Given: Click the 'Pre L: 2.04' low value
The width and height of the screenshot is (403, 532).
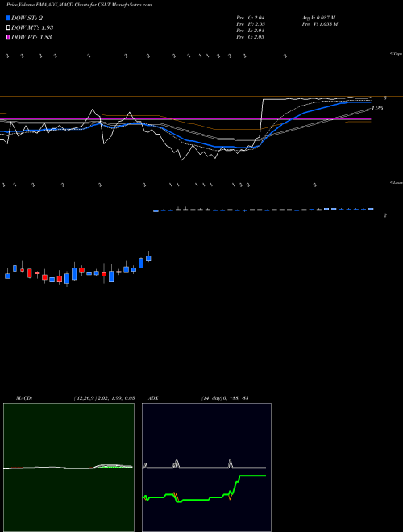Looking at the screenshot, I should 251,30.
